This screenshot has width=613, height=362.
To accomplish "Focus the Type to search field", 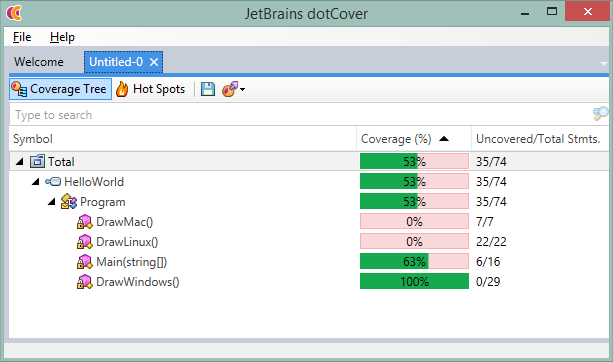I will (301, 115).
